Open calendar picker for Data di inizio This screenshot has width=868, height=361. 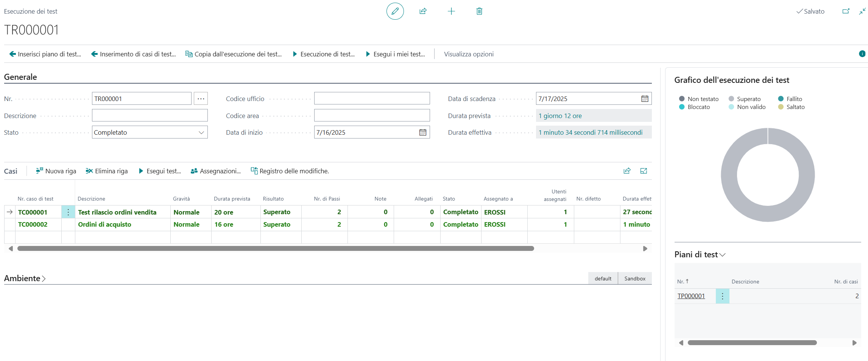[x=422, y=132]
